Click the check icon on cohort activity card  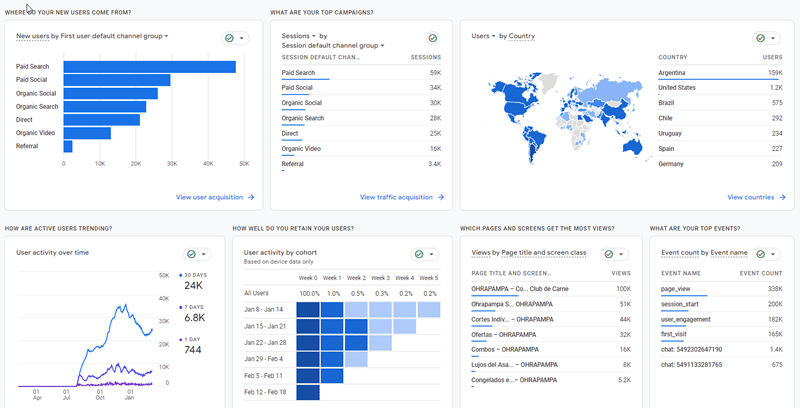click(417, 254)
